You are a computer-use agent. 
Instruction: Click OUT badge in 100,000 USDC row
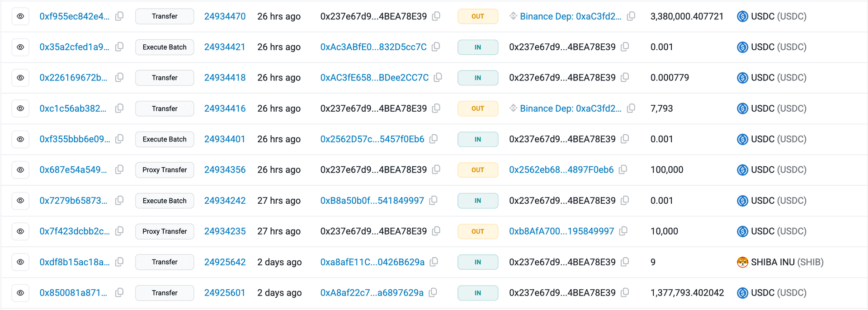coord(478,170)
